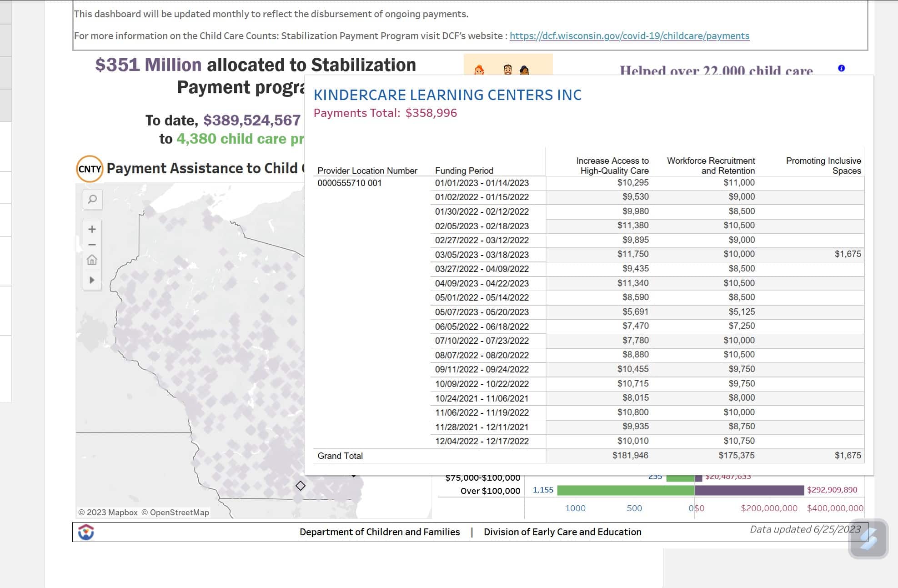Click provider location number 0000555710 001
Image resolution: width=898 pixels, height=588 pixels.
click(x=349, y=183)
